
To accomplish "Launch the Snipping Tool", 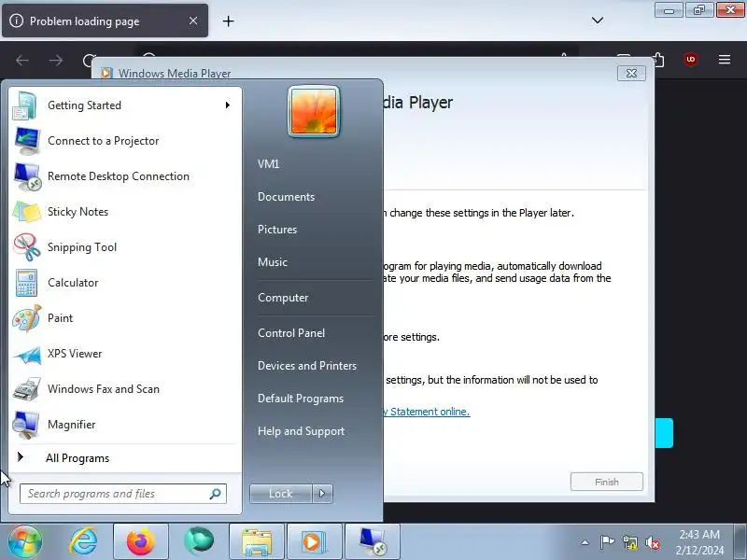I will point(125,247).
